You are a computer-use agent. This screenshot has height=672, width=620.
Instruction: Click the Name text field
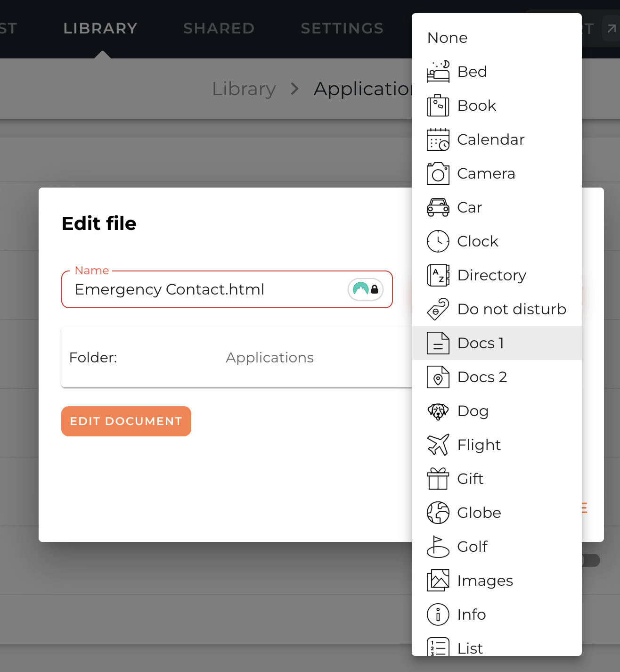point(207,289)
